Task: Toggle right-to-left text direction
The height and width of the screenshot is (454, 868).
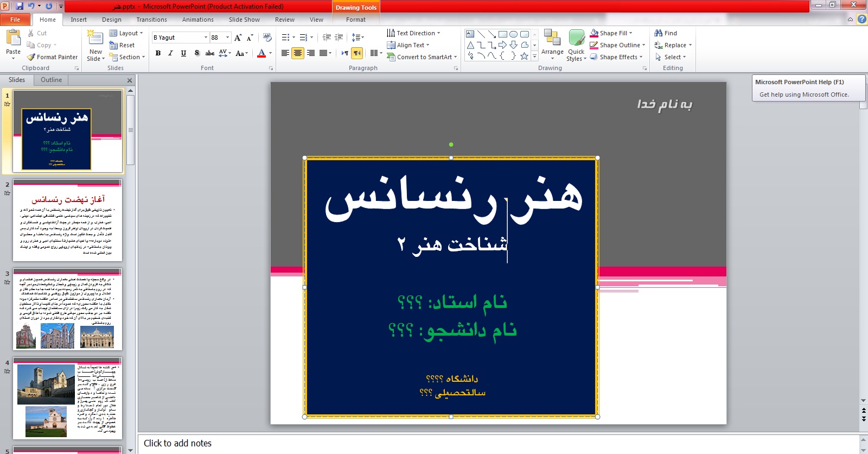Action: tap(357, 53)
